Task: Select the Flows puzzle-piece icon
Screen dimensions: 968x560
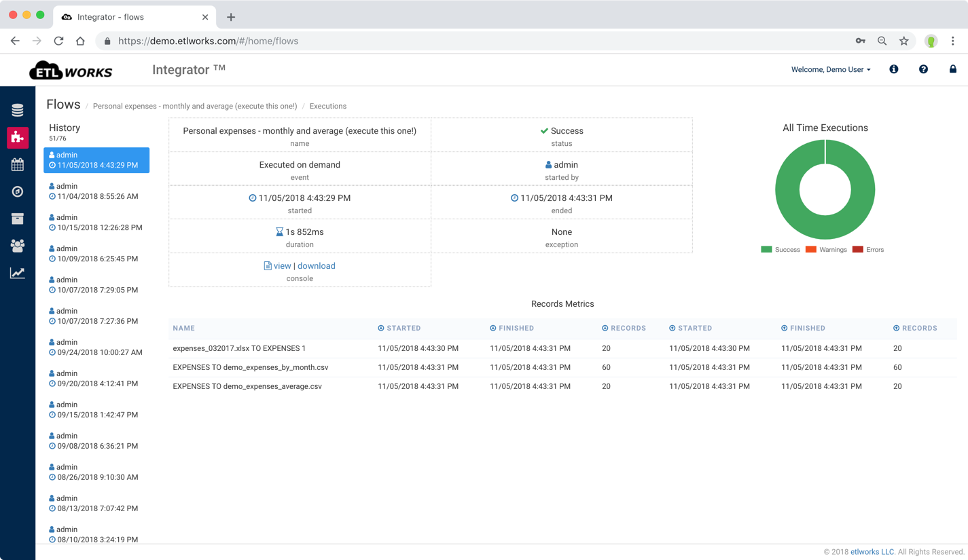Action: (17, 138)
